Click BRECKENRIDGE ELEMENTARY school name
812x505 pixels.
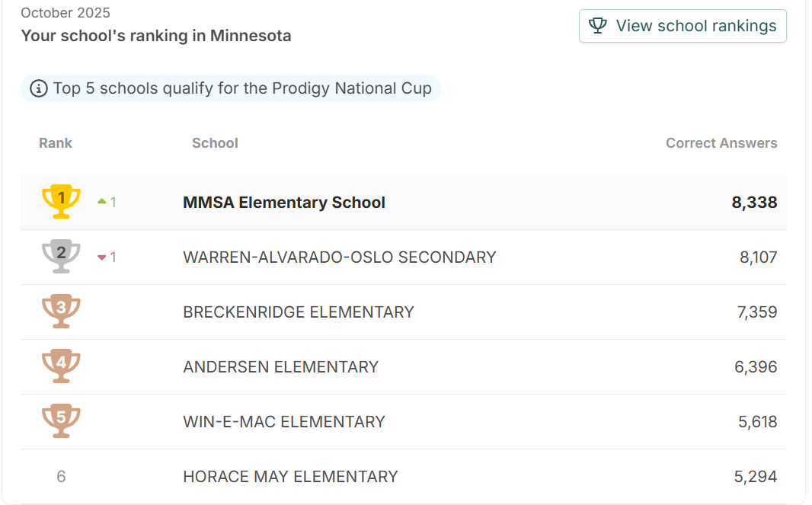tap(299, 312)
